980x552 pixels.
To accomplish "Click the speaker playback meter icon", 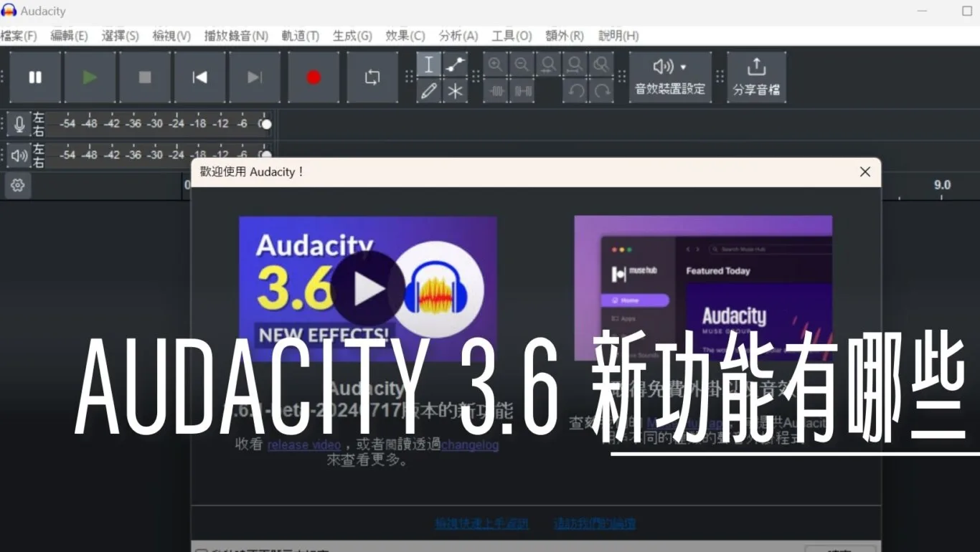I will (19, 155).
